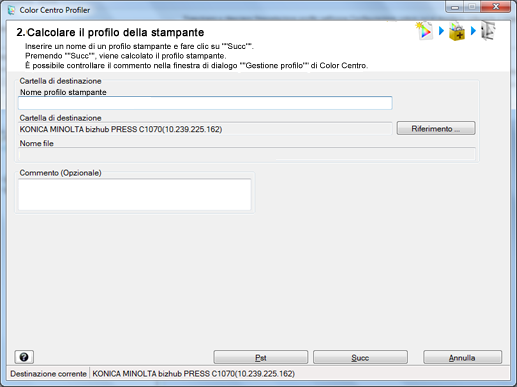
Task: Focus the Nome profilo stampante input field
Action: click(x=205, y=103)
